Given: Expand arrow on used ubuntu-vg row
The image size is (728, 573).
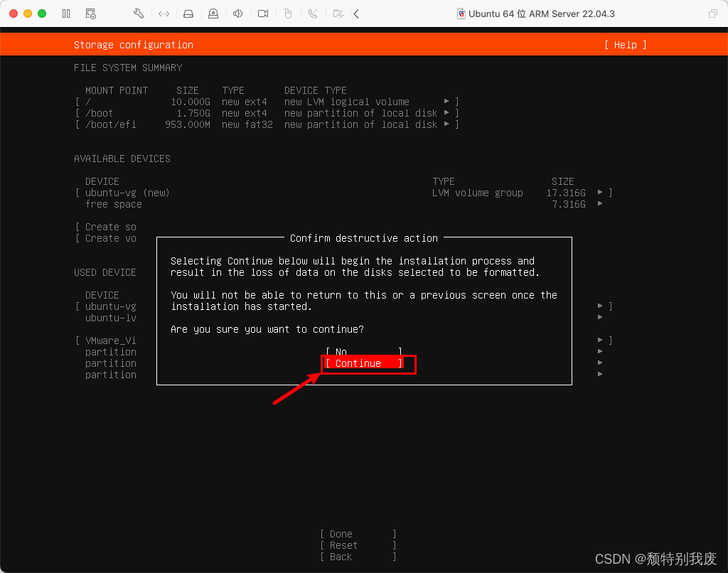Looking at the screenshot, I should point(600,306).
